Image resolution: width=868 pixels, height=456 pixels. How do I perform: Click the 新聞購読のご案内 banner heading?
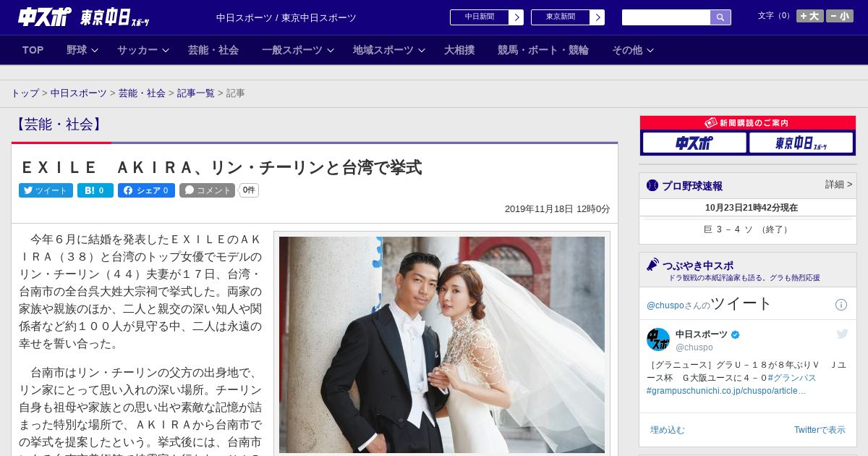click(x=748, y=123)
